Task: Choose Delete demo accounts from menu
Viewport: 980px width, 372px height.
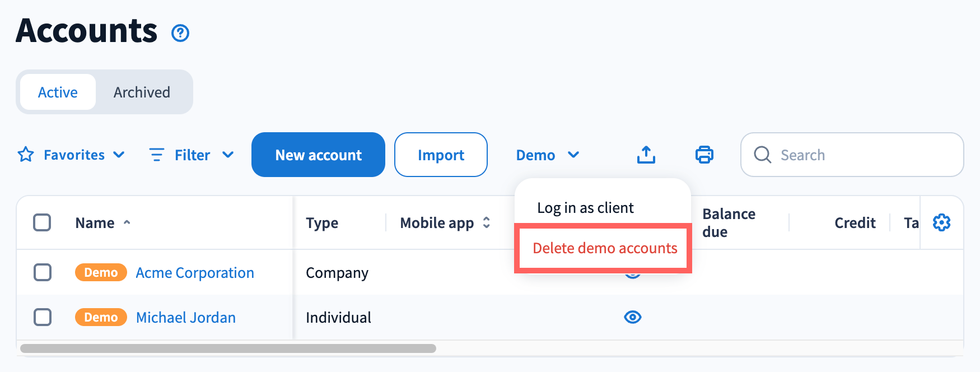Action: 604,248
